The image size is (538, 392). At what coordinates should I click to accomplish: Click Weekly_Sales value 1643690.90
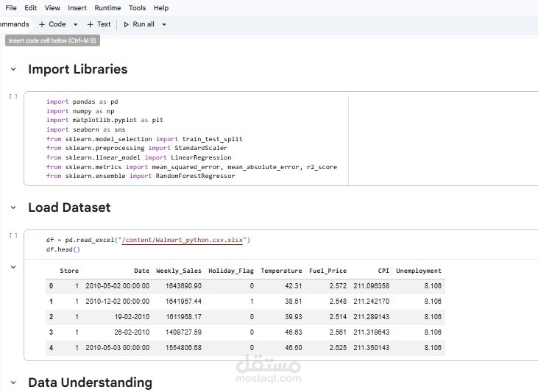click(x=183, y=286)
